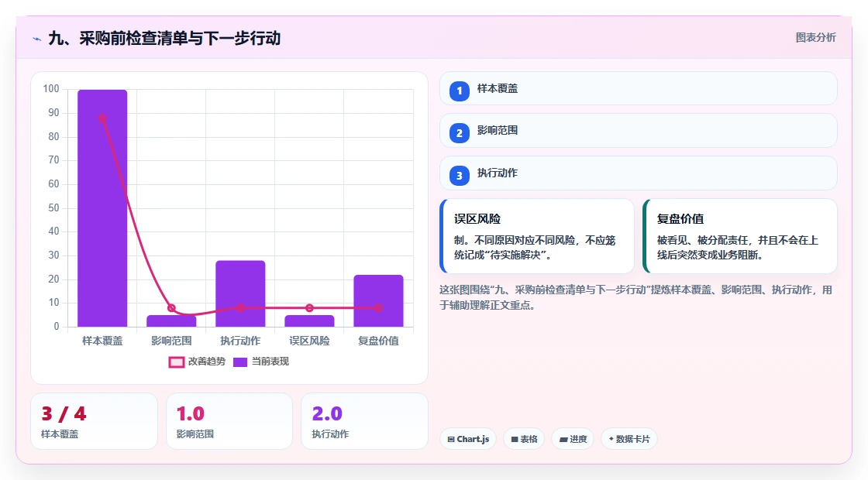Click the numbered badge 2 for 影响范围
The image size is (868, 480).
pos(459,132)
